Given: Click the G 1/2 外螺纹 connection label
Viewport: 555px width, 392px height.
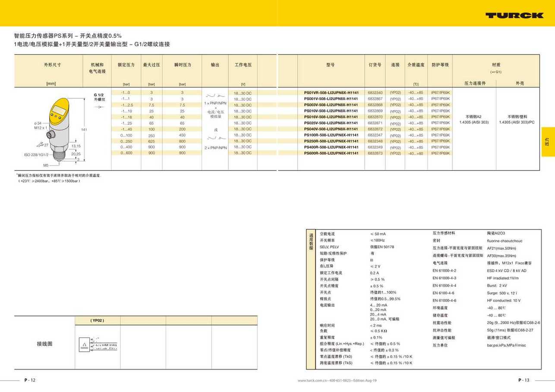Looking at the screenshot, I should click(99, 97).
